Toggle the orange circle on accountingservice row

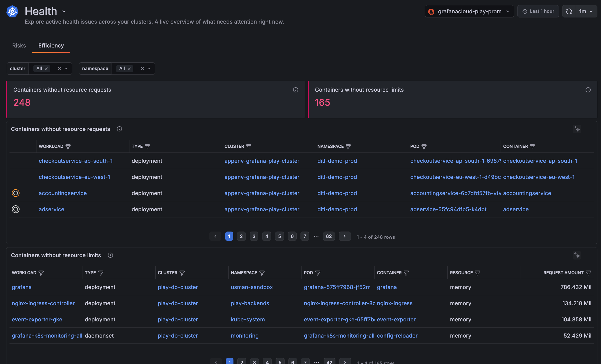click(16, 193)
